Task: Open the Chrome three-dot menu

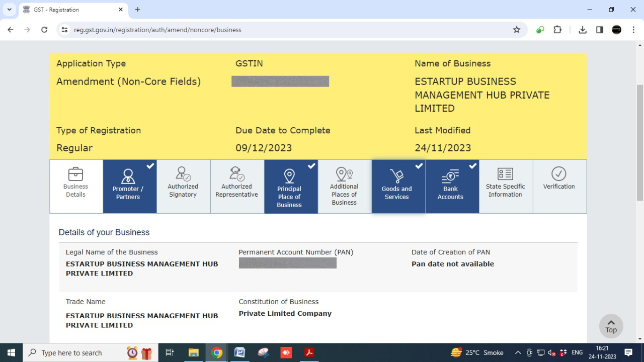Action: pyautogui.click(x=633, y=30)
